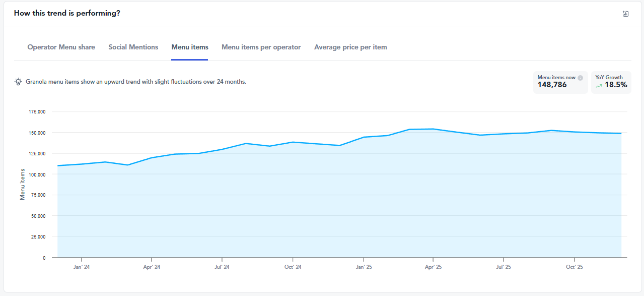This screenshot has height=296, width=644.
Task: Click the Apr' 25 label on the x-axis
Action: pyautogui.click(x=433, y=267)
